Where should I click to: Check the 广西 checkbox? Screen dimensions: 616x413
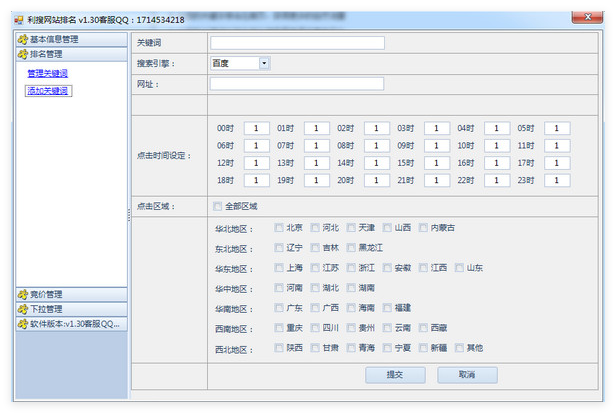[x=315, y=308]
